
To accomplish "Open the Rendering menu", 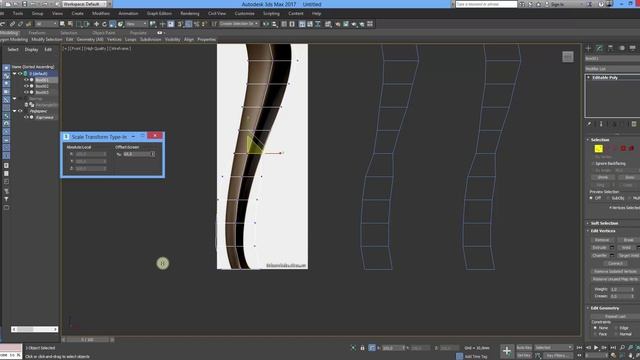I will [190, 13].
